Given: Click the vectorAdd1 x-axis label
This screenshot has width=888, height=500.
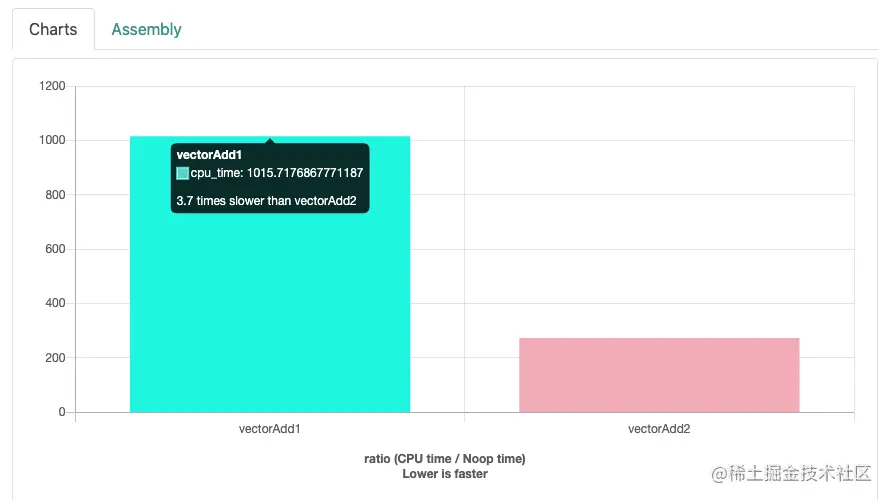Looking at the screenshot, I should pos(270,429).
